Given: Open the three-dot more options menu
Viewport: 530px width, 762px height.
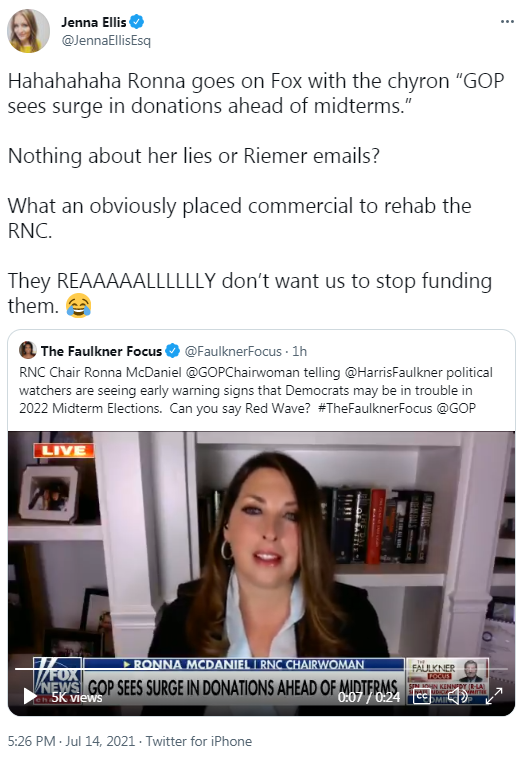Looking at the screenshot, I should coord(507,22).
